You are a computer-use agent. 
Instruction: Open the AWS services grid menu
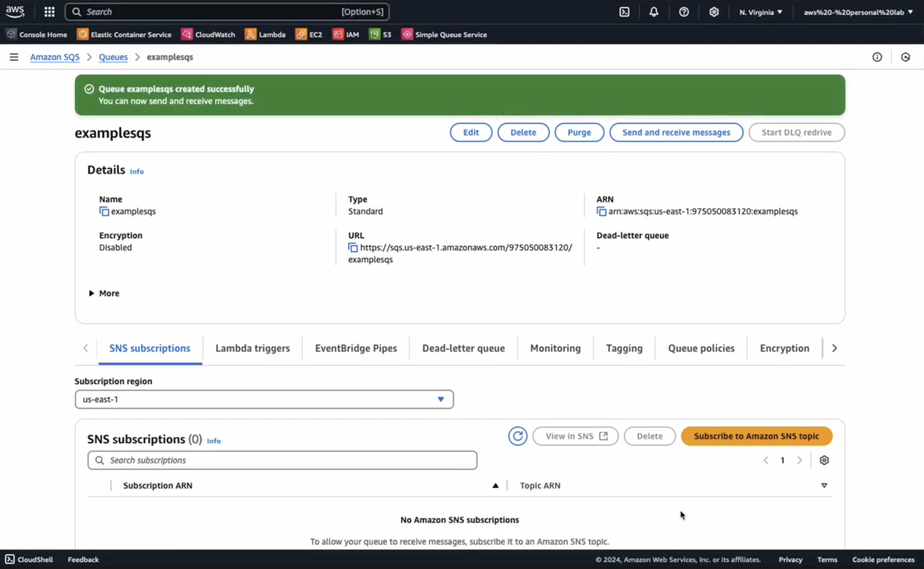point(50,12)
